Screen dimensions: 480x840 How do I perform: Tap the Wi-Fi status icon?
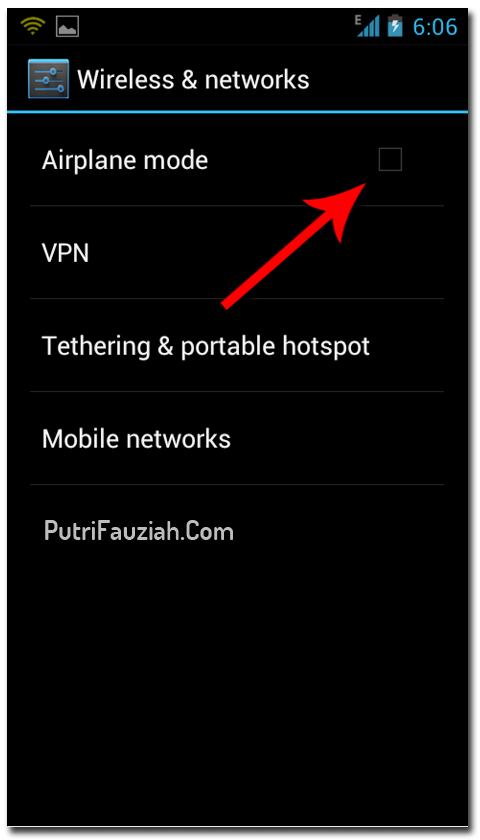click(x=33, y=26)
